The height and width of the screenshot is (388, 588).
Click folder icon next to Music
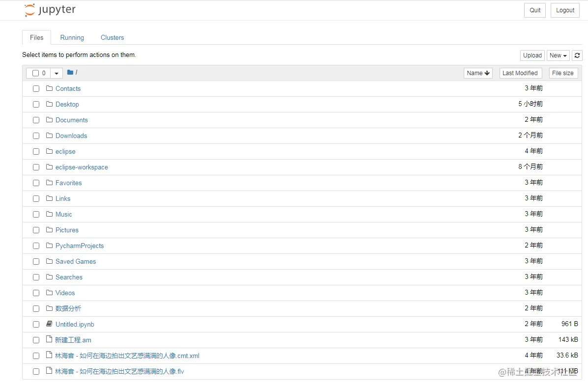pos(49,215)
